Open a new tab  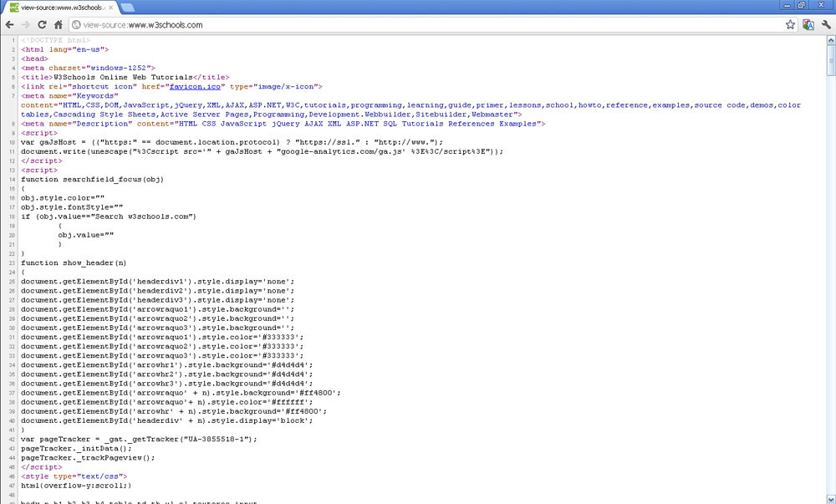click(x=127, y=6)
